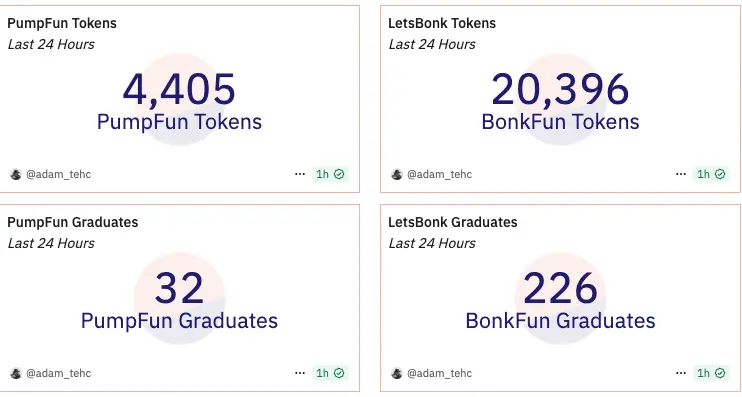Click the PumpFun Tokens 1h refresh status badge

[330, 174]
